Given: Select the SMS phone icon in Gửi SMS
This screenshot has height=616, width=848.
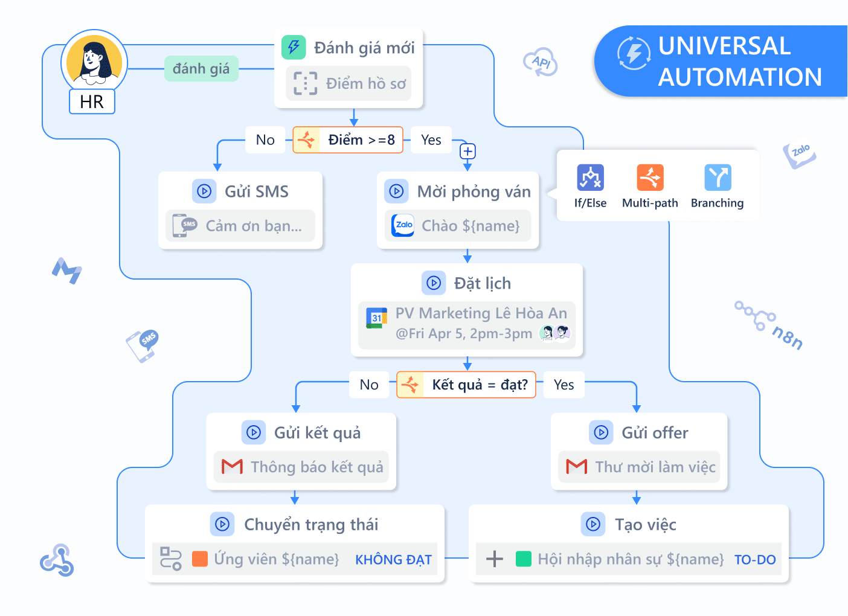Looking at the screenshot, I should 185,225.
